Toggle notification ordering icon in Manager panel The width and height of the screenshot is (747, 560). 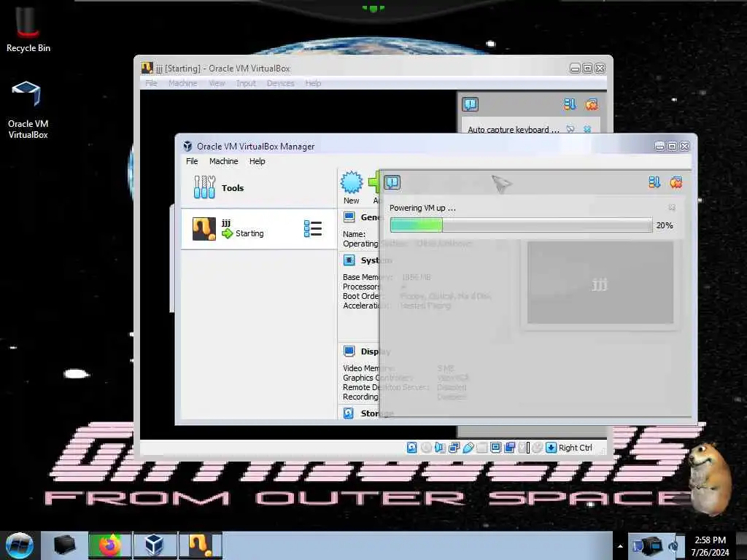point(654,182)
